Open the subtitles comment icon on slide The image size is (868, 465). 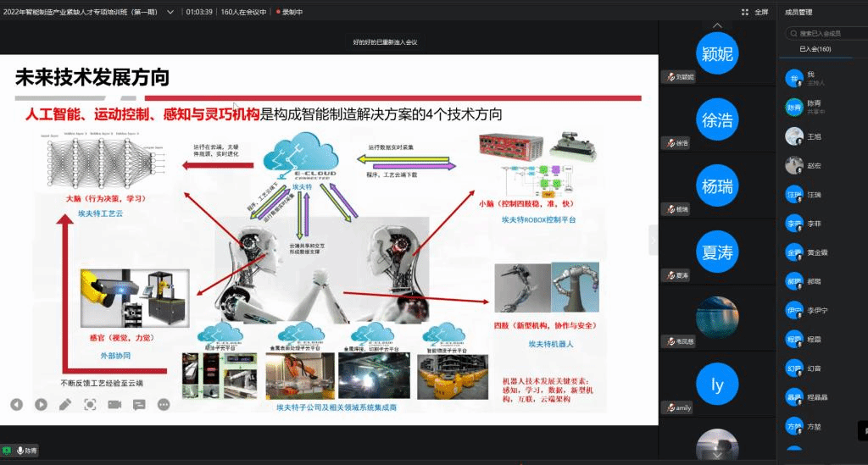[139, 405]
